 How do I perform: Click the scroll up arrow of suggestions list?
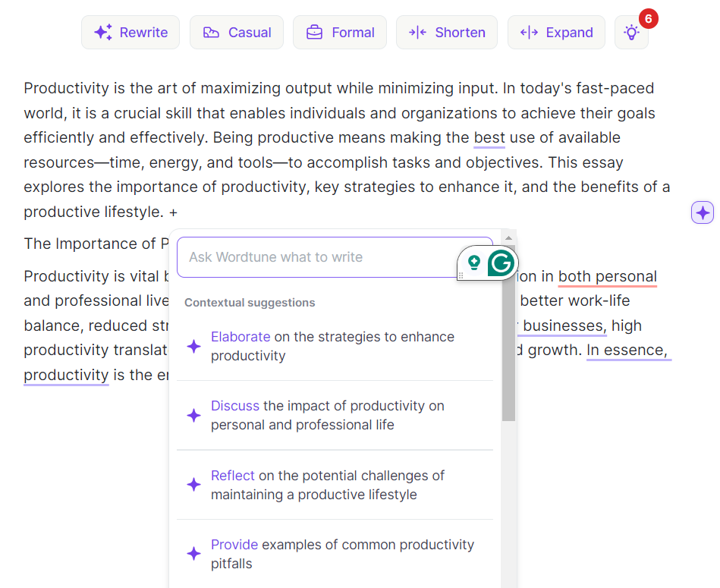click(508, 238)
